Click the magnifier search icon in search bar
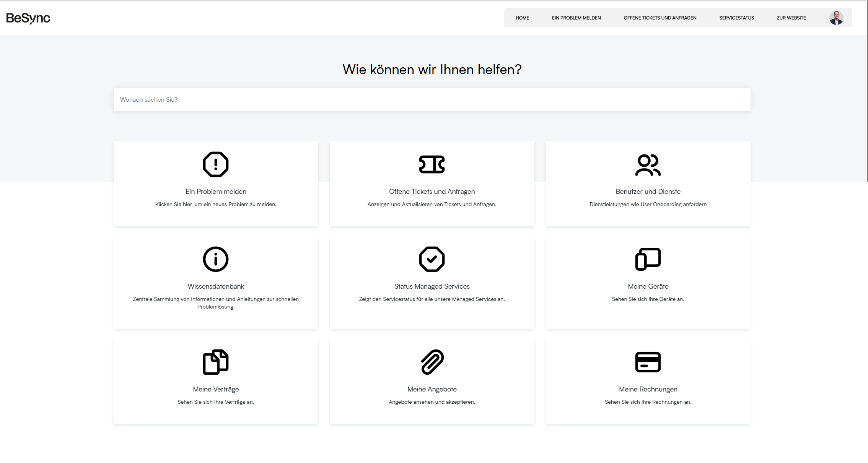Viewport: 868px width, 463px height. point(742,99)
